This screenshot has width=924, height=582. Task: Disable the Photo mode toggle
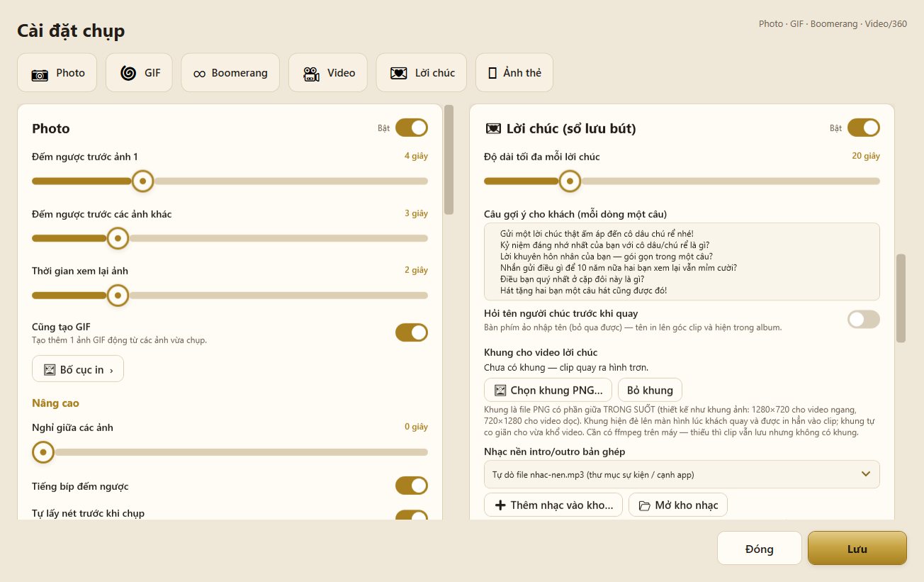point(412,128)
